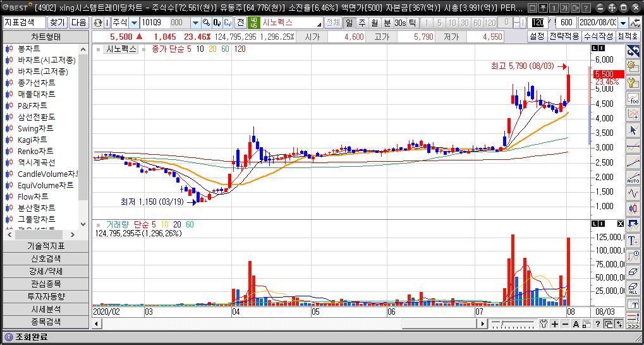Open the stock code history dropdown arrow
Image resolution: width=644 pixels, height=345 pixels.
point(195,23)
